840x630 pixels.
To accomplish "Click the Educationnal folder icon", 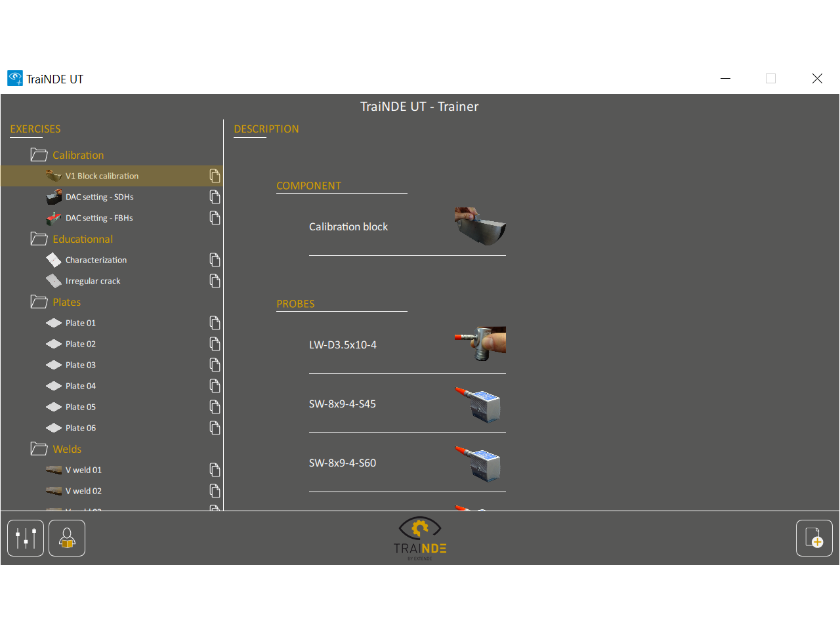I will [x=39, y=239].
